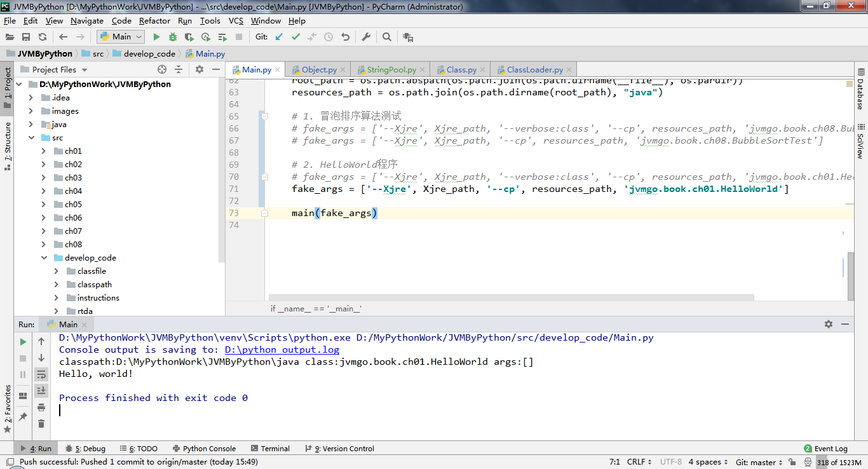Open the CRLF line separator dropdown
The width and height of the screenshot is (868, 469).
pyautogui.click(x=640, y=462)
